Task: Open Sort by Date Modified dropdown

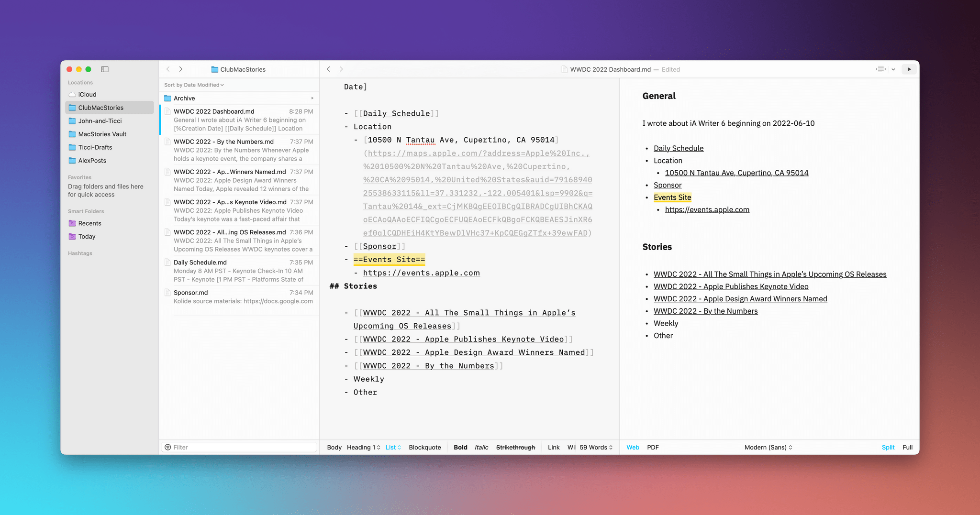Action: [x=194, y=85]
